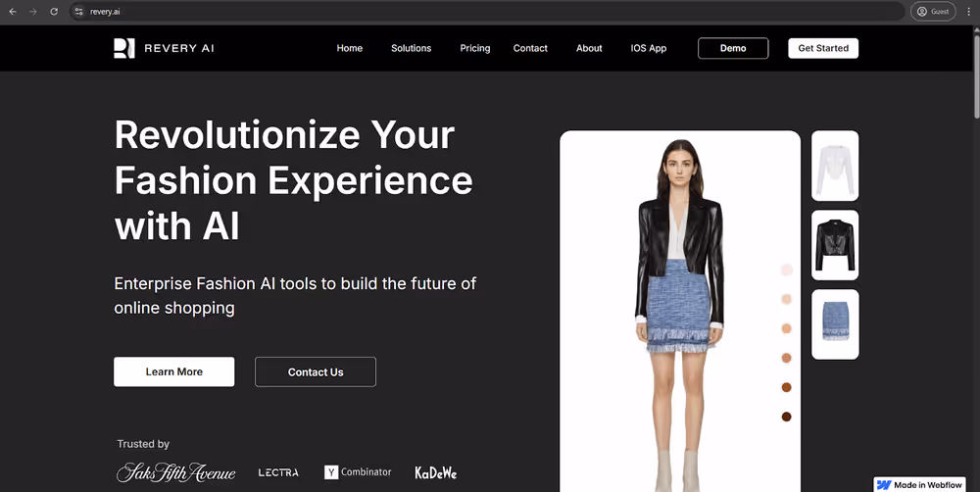Viewport: 980px width, 492px height.
Task: Go back using browser back arrow
Action: click(13, 11)
